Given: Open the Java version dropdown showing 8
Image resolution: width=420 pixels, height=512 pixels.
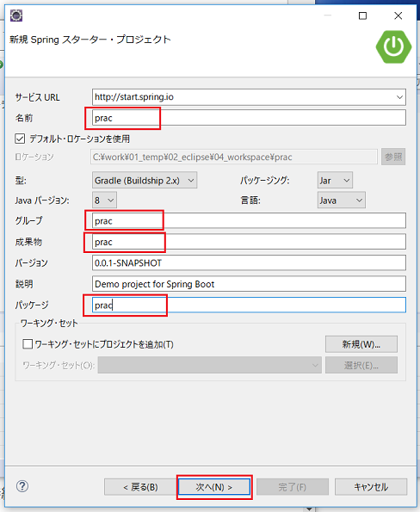Looking at the screenshot, I should click(104, 200).
